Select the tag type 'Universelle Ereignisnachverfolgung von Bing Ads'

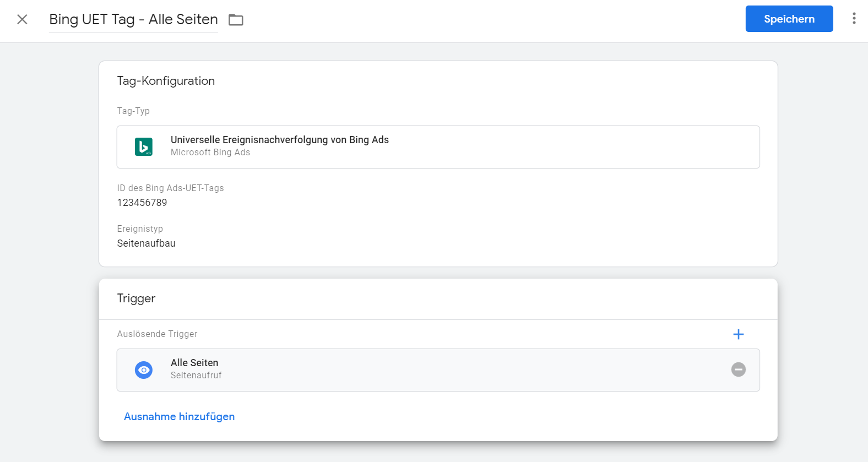click(x=438, y=147)
